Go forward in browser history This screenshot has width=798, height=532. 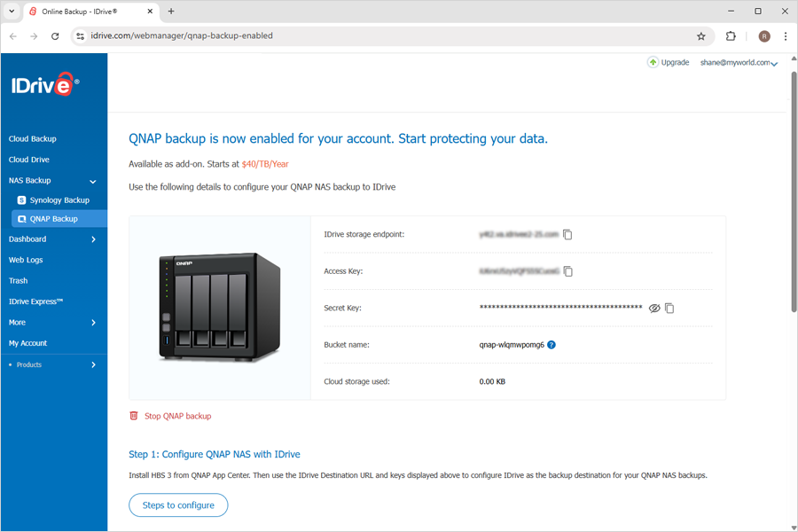(34, 36)
